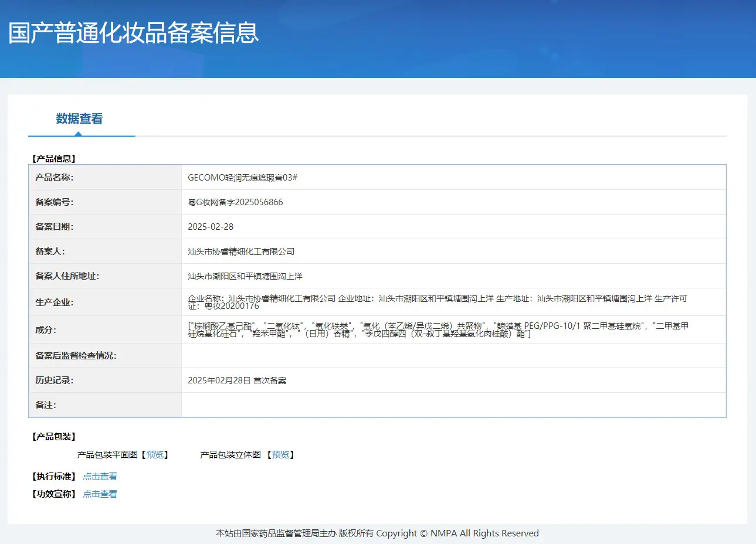
Task: Click the 【产品信息】 section heading
Action: [x=54, y=159]
